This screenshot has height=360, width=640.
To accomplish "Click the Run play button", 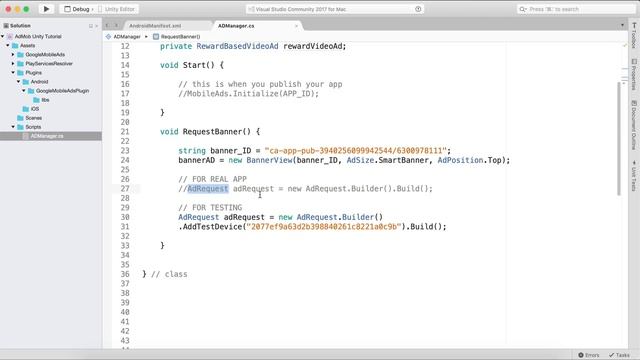I will (x=46, y=9).
